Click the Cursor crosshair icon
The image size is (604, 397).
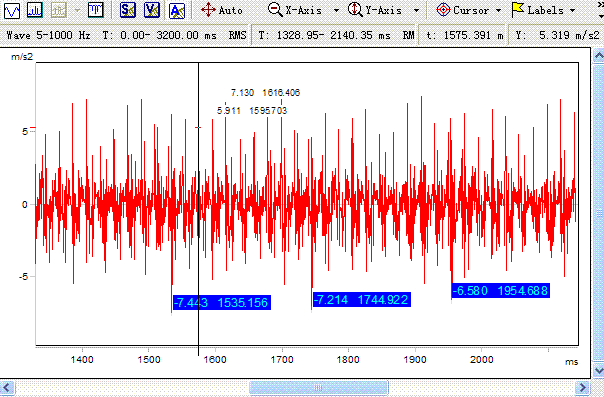[x=443, y=10]
